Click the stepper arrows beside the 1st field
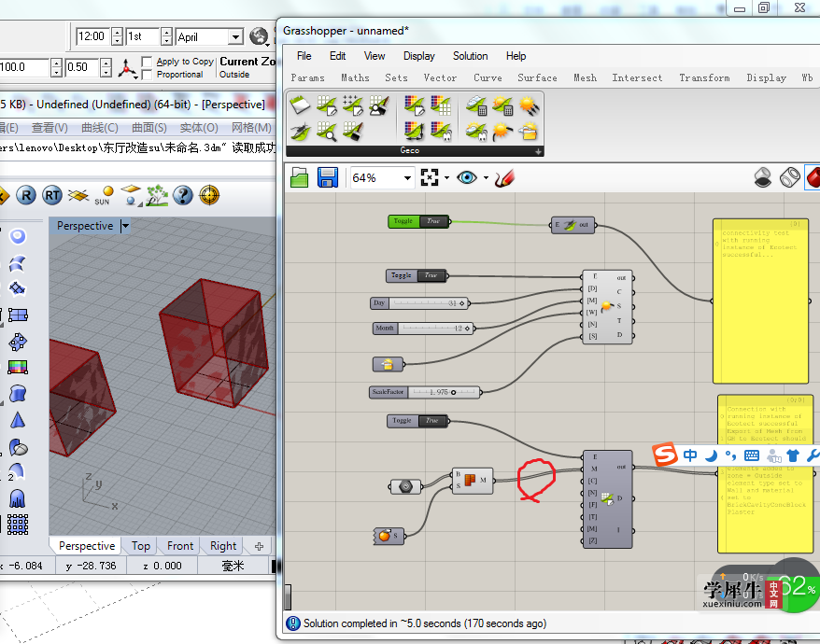 167,36
